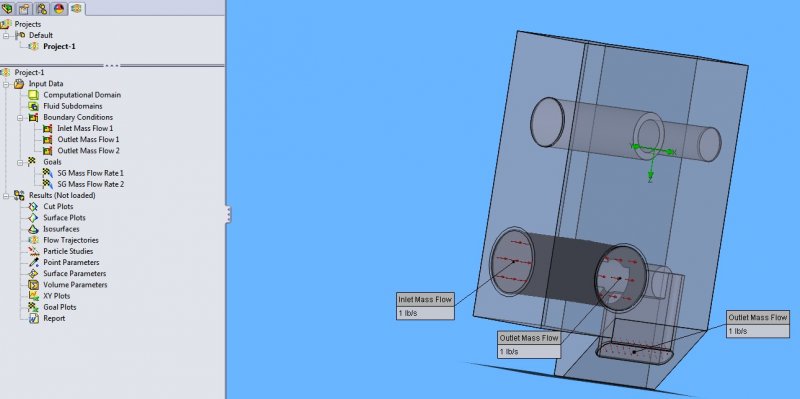This screenshot has width=800, height=399.
Task: Click the Isosurfaces icon
Action: tap(33, 229)
